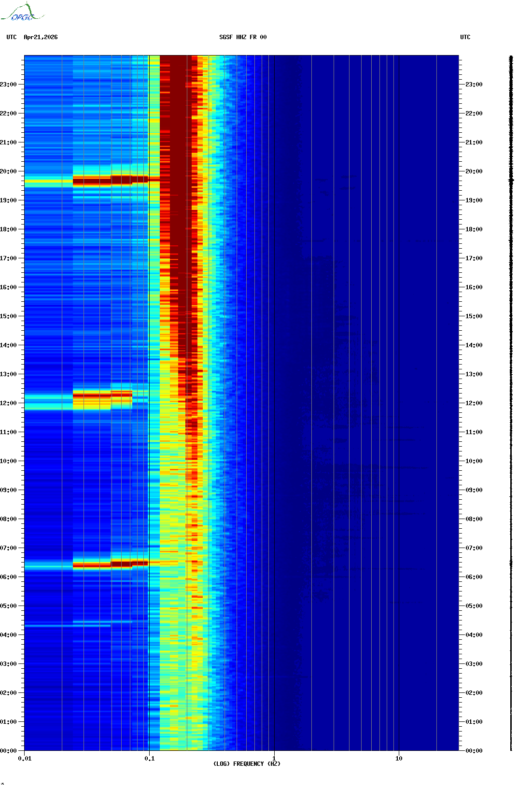Click the 13:00 label on the left time axis

(8, 374)
